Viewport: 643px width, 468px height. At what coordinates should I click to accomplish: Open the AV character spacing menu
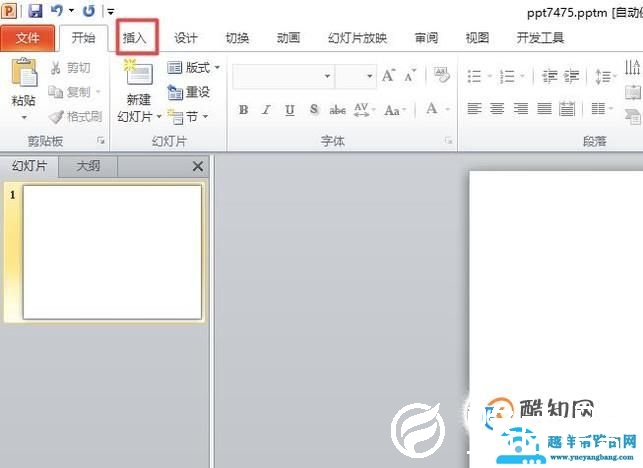(365, 110)
